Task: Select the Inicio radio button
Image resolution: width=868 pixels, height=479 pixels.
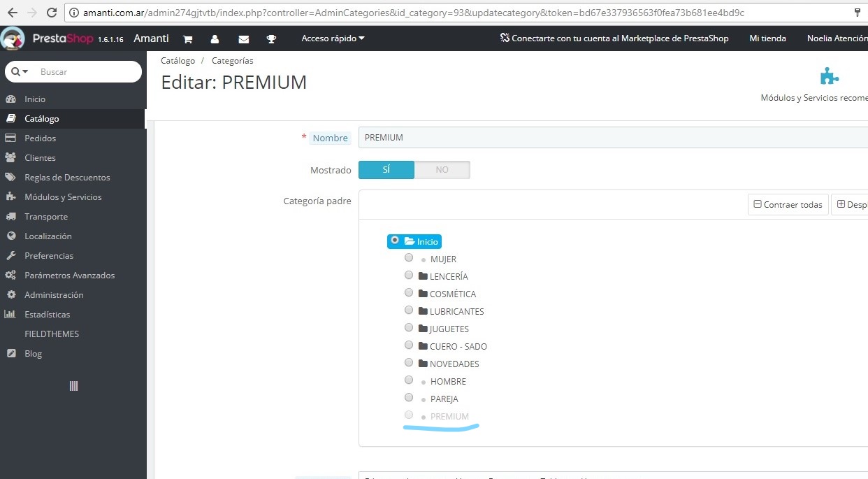Action: coord(396,240)
